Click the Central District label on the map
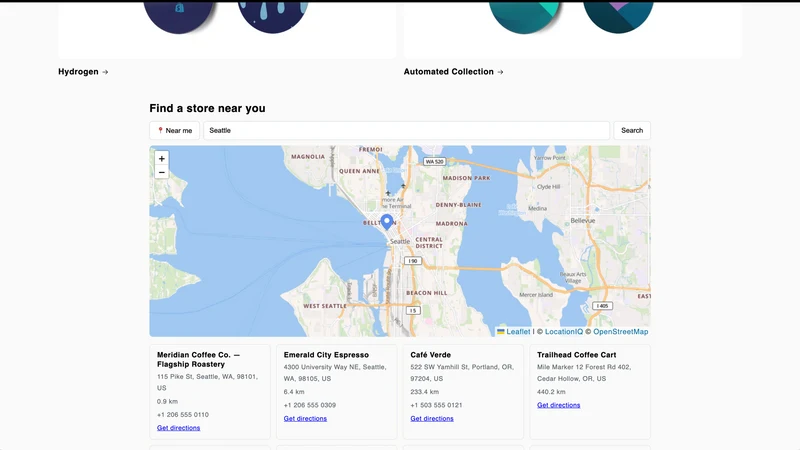This screenshot has height=450, width=800. (x=429, y=243)
